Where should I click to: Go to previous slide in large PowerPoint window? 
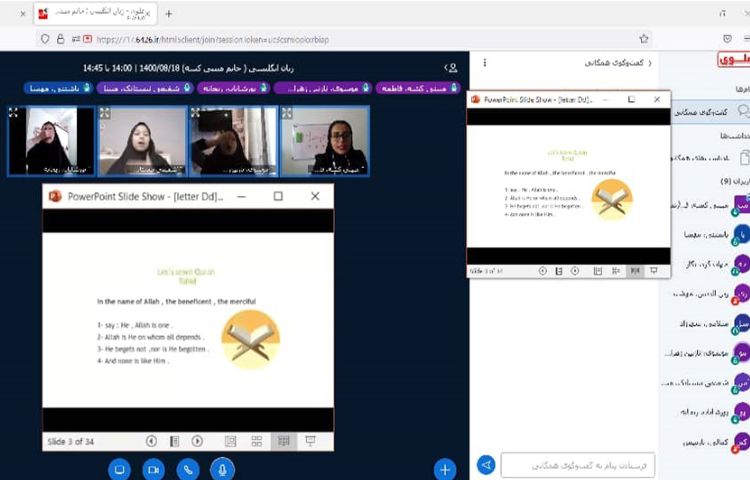(151, 441)
